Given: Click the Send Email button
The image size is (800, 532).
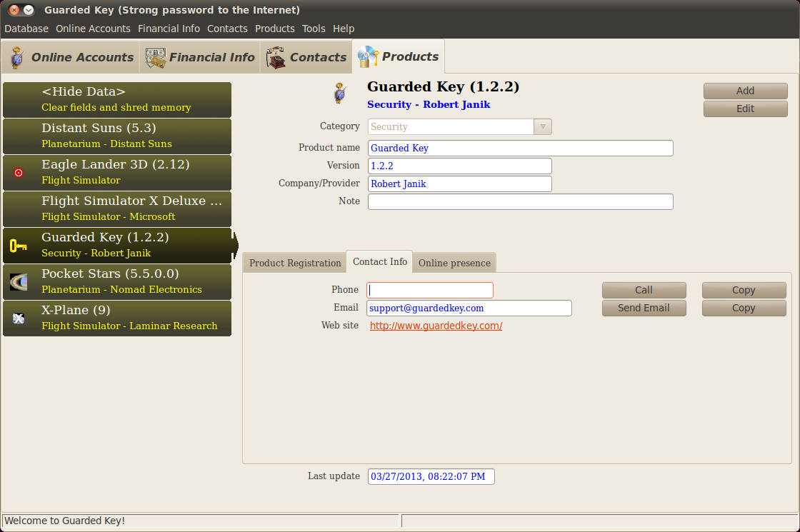Looking at the screenshot, I should point(644,308).
